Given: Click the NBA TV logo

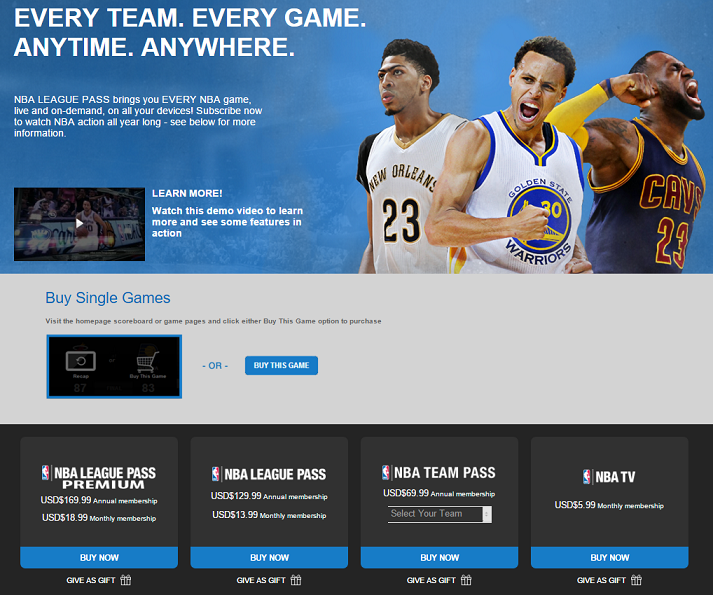Looking at the screenshot, I should [609, 477].
